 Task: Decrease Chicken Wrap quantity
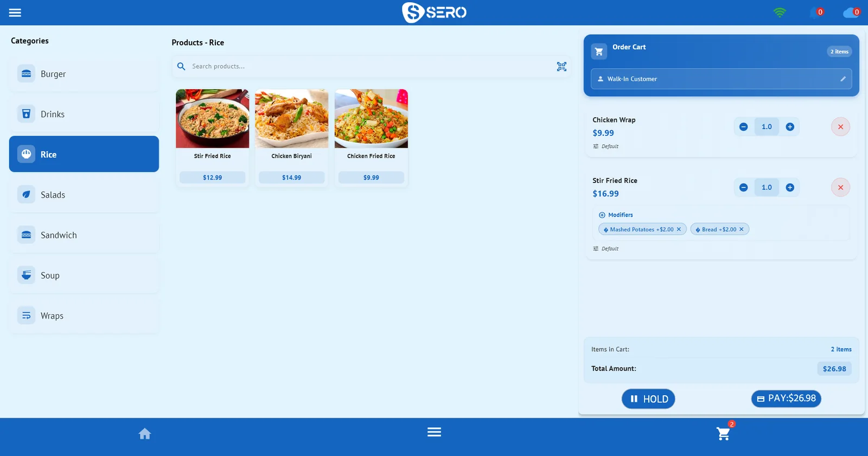(743, 126)
